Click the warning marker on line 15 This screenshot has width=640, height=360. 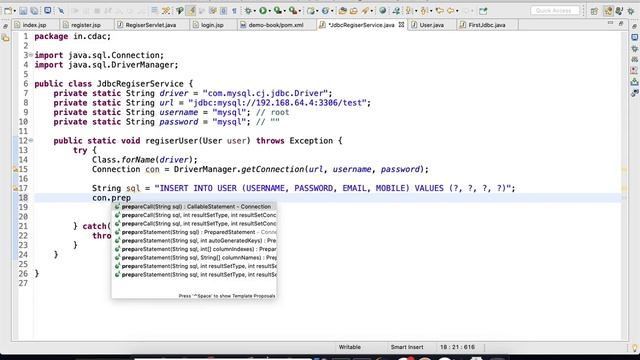[x=15, y=169]
